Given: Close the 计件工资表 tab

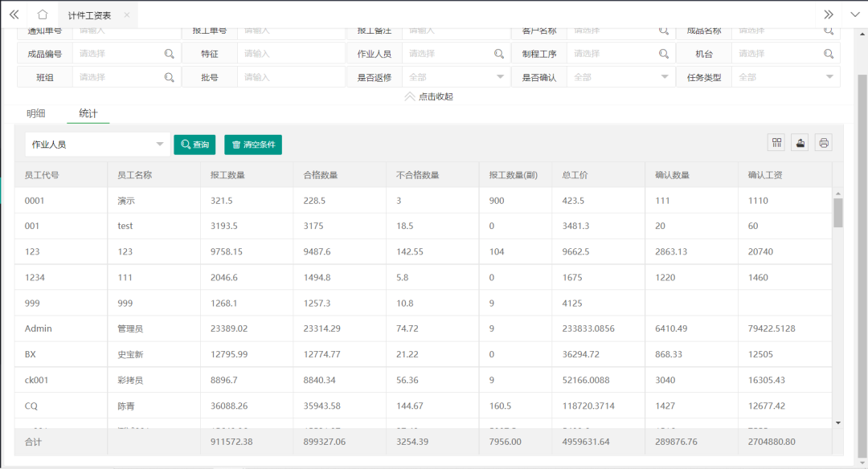Looking at the screenshot, I should point(127,15).
